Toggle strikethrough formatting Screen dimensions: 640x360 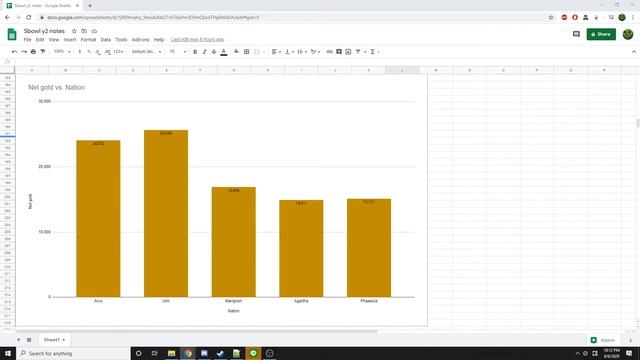coord(214,52)
